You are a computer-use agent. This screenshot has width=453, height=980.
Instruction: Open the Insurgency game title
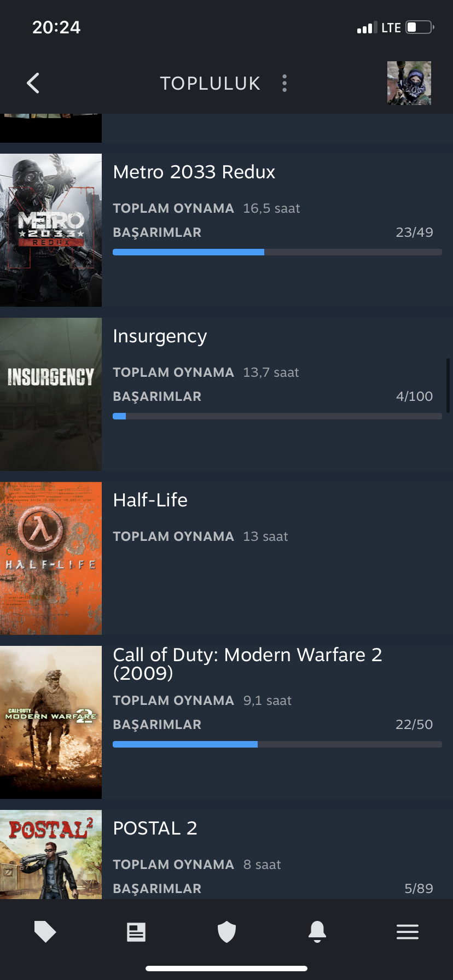[160, 337]
